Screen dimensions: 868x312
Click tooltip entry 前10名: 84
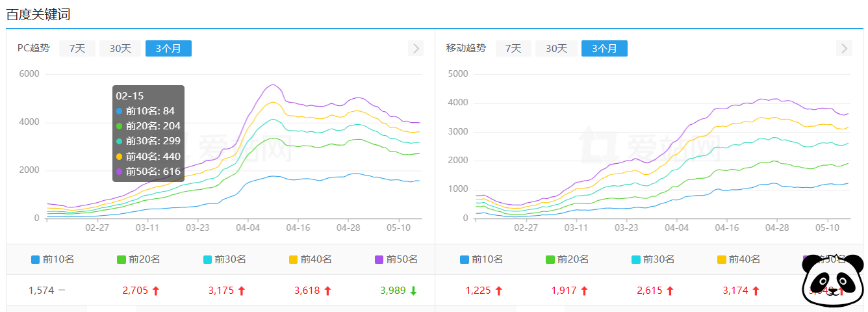pos(146,111)
